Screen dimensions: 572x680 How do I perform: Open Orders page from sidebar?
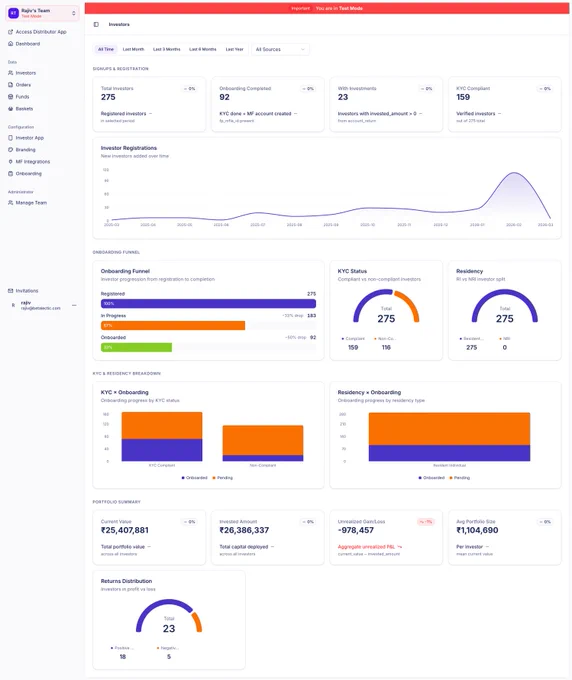click(23, 85)
